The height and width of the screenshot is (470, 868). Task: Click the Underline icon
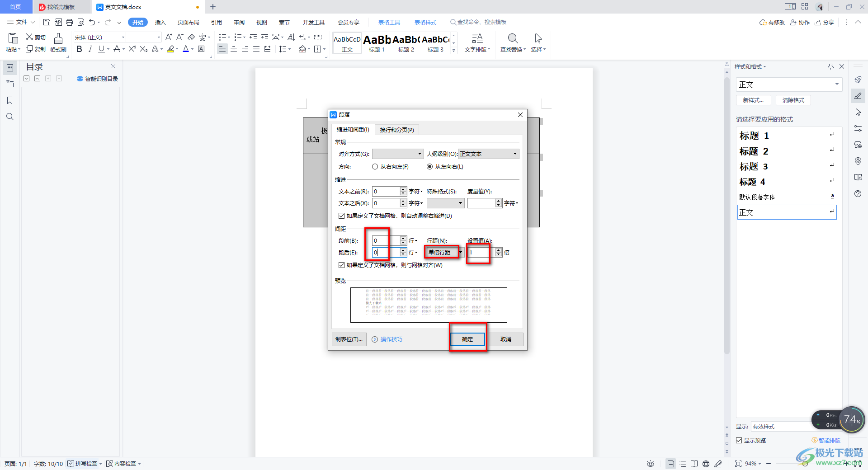(x=101, y=49)
